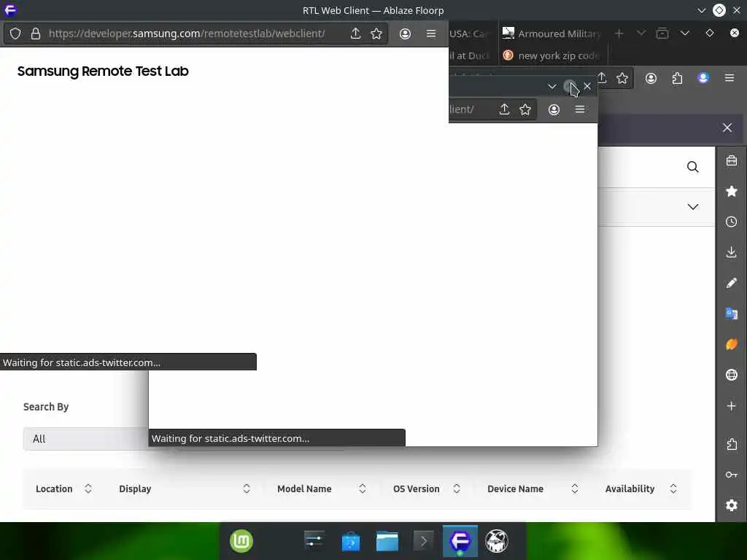Screen dimensions: 747x560
Task: Click the diamond restore button in top title bar
Action: point(719,10)
